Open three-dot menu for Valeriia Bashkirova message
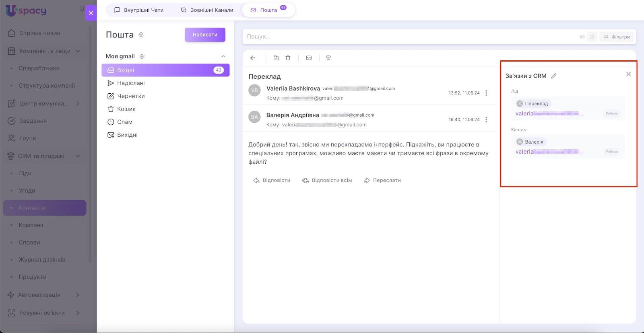The height and width of the screenshot is (333, 644). click(486, 93)
